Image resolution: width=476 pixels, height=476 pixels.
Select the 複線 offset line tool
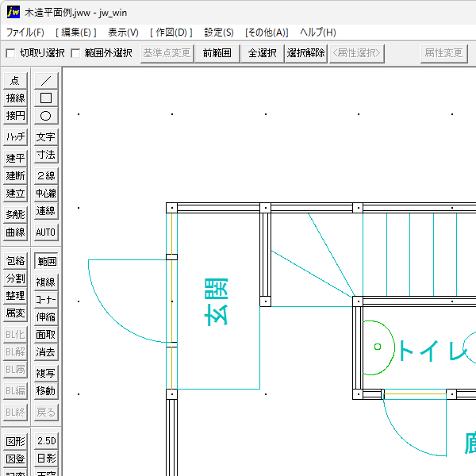pos(46,282)
